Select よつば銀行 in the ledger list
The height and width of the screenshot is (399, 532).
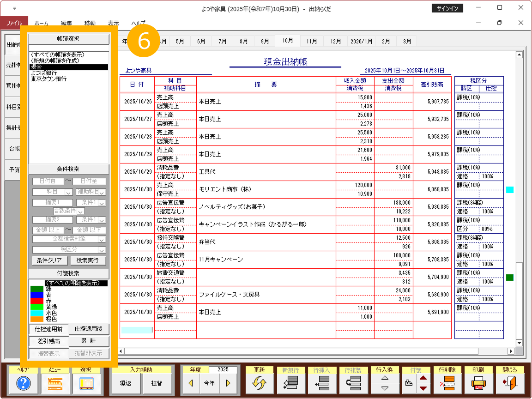(44, 73)
